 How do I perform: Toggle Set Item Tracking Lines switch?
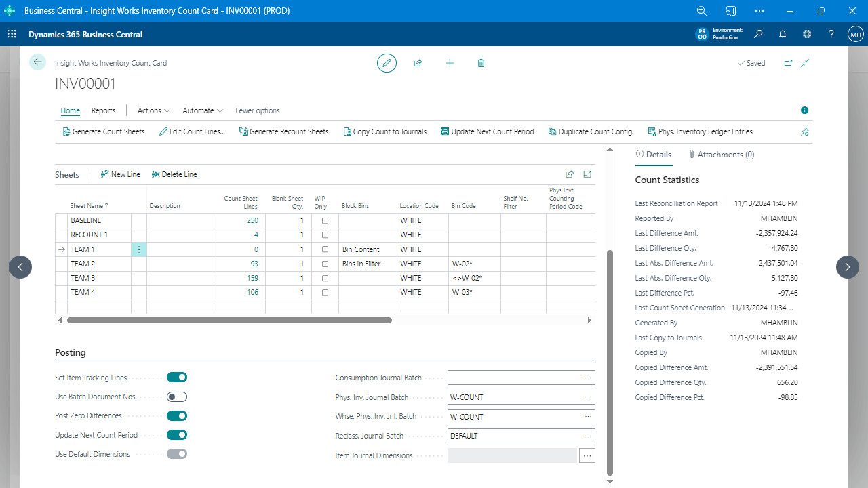tap(177, 378)
